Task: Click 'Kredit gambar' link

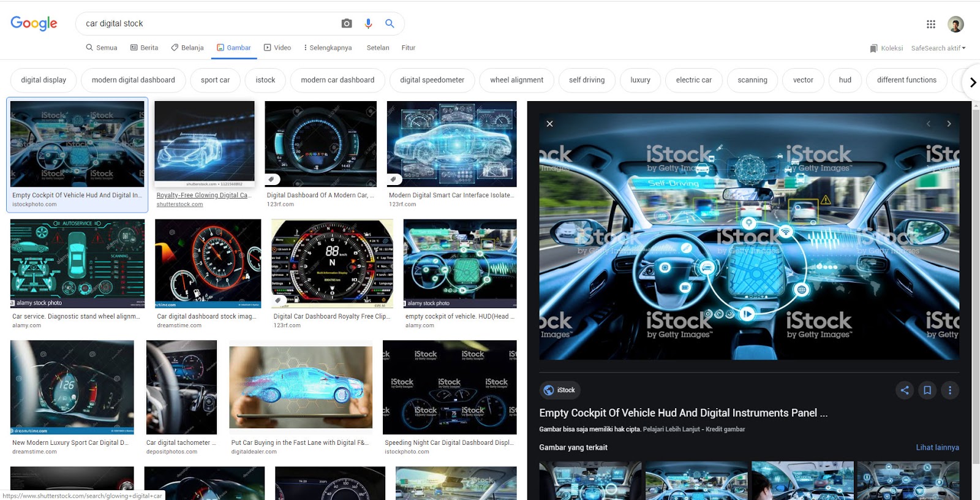Action: 725,430
